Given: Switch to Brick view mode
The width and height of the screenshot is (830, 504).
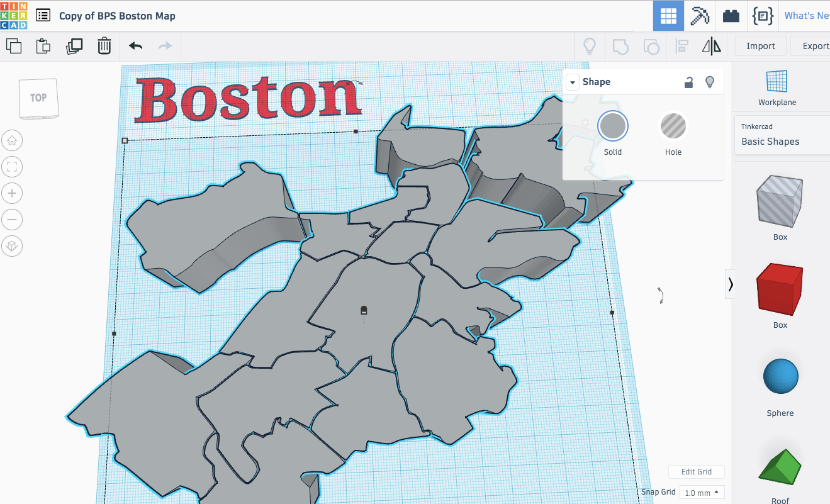Looking at the screenshot, I should pyautogui.click(x=731, y=16).
